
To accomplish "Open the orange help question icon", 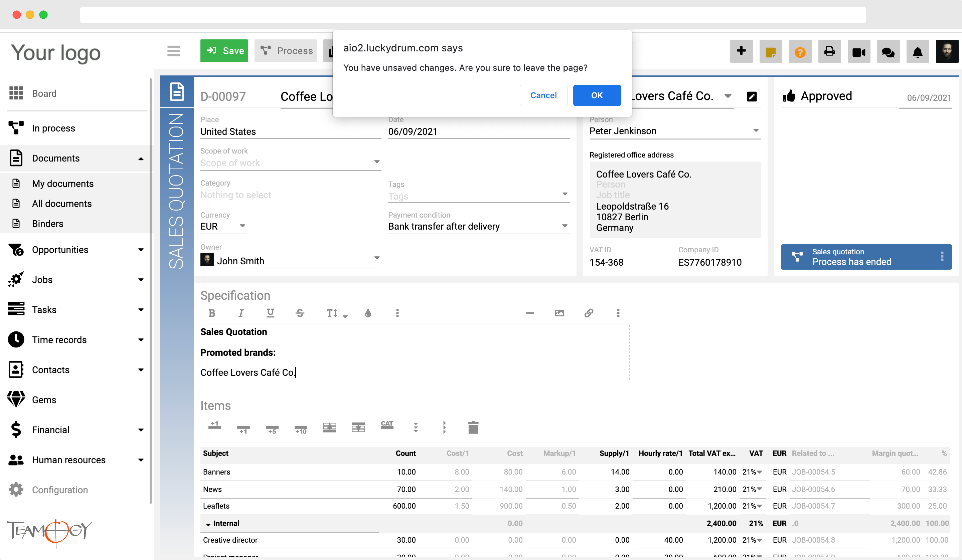I will 800,51.
